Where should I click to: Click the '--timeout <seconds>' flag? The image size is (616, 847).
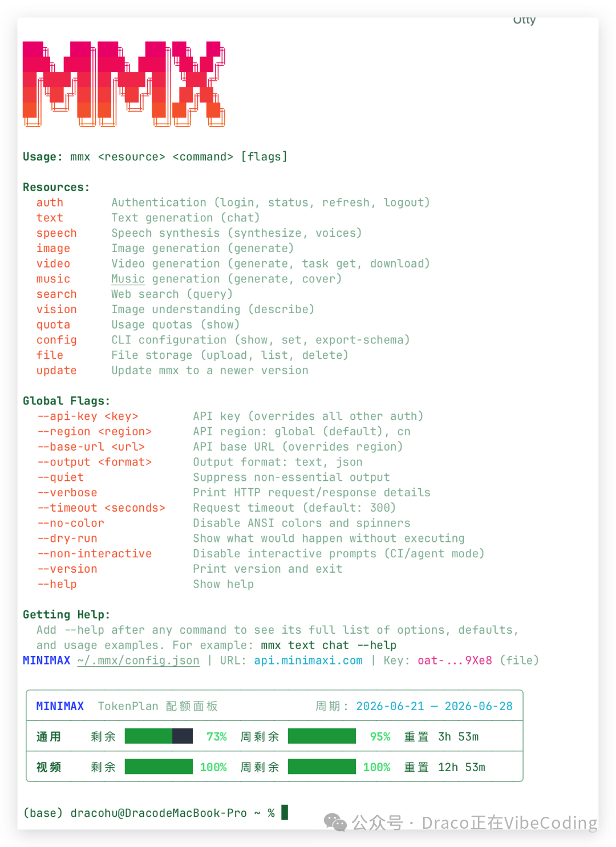pos(102,508)
